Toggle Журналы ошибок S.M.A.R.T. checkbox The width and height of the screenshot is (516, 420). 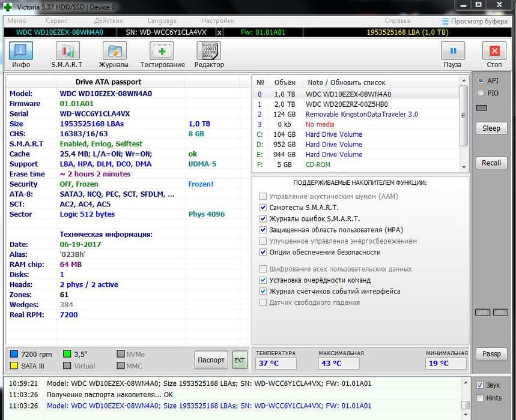[x=263, y=218]
